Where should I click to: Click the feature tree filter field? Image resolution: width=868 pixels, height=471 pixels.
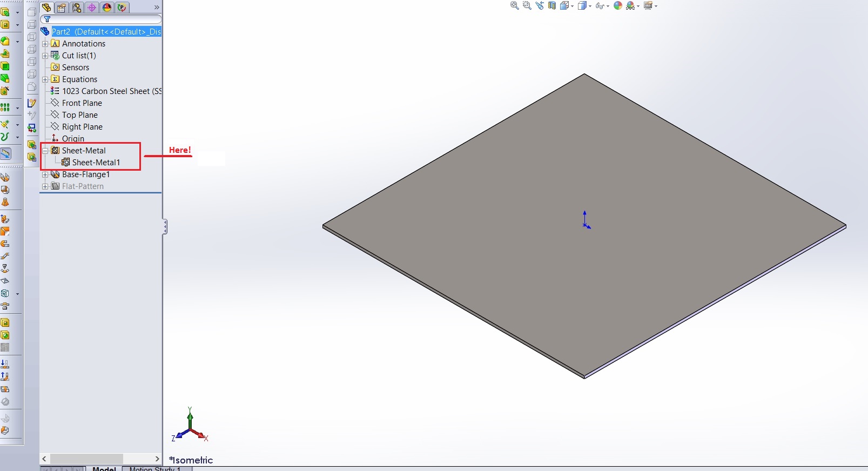click(101, 19)
